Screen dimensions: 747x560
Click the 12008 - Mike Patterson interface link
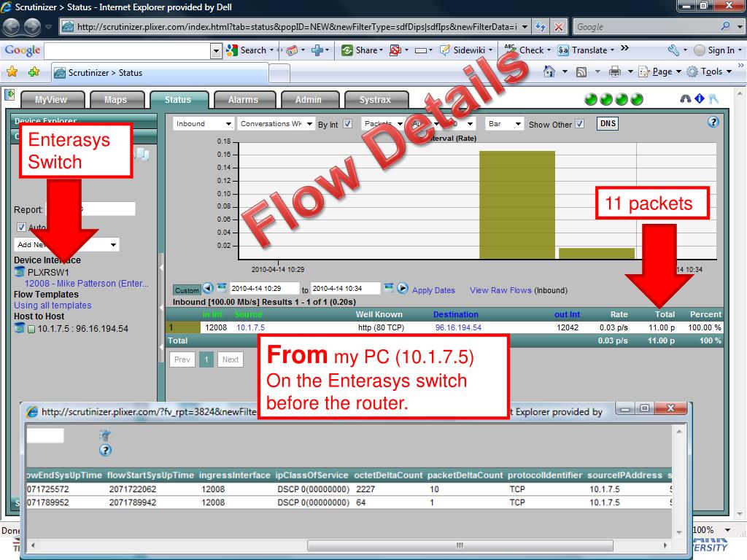86,284
